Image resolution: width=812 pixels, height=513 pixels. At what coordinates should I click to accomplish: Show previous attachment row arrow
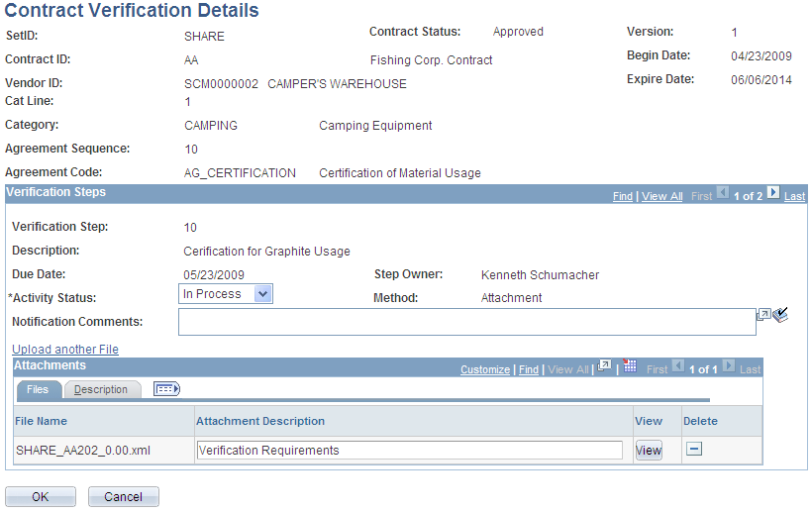(x=678, y=366)
